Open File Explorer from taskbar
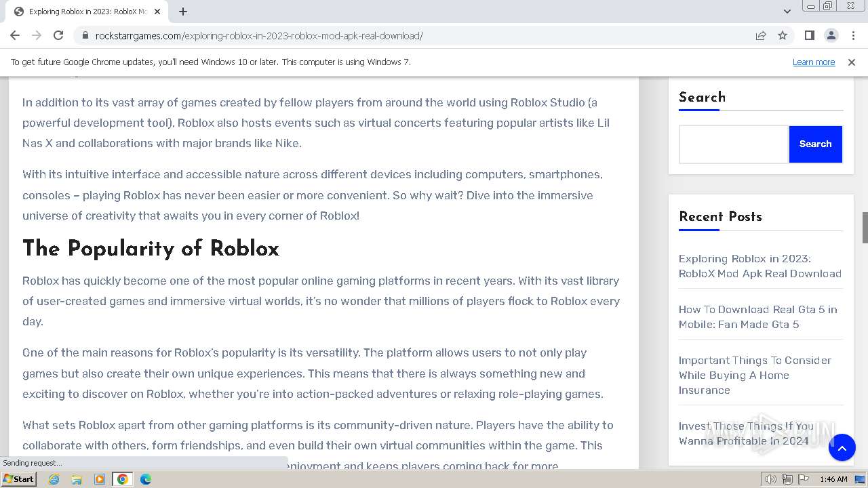Image resolution: width=868 pixels, height=488 pixels. 77,479
